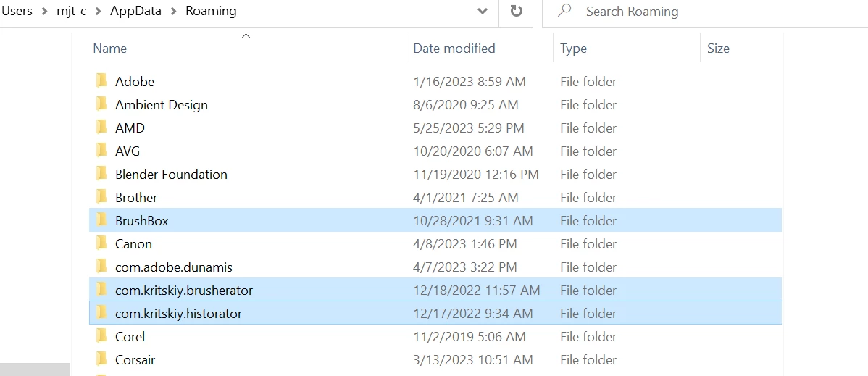Click the com.adobe.dunamis folder icon
This screenshot has height=376, width=868.
101,267
